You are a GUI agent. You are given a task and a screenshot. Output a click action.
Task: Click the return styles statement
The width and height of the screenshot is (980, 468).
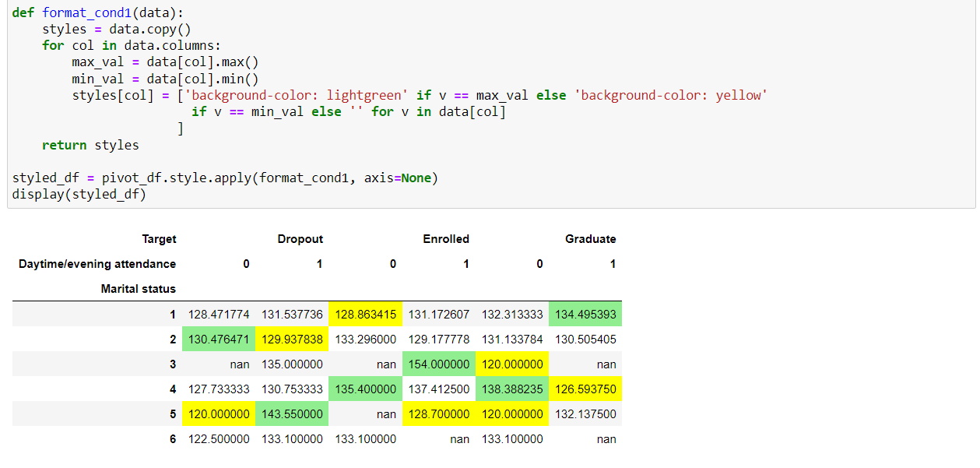click(91, 145)
